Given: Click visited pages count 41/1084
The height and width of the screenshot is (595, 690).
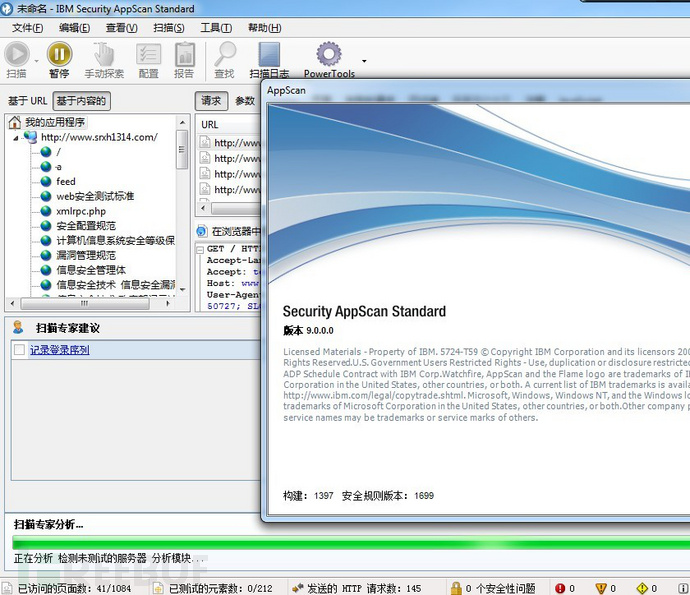Looking at the screenshot, I should [74, 588].
